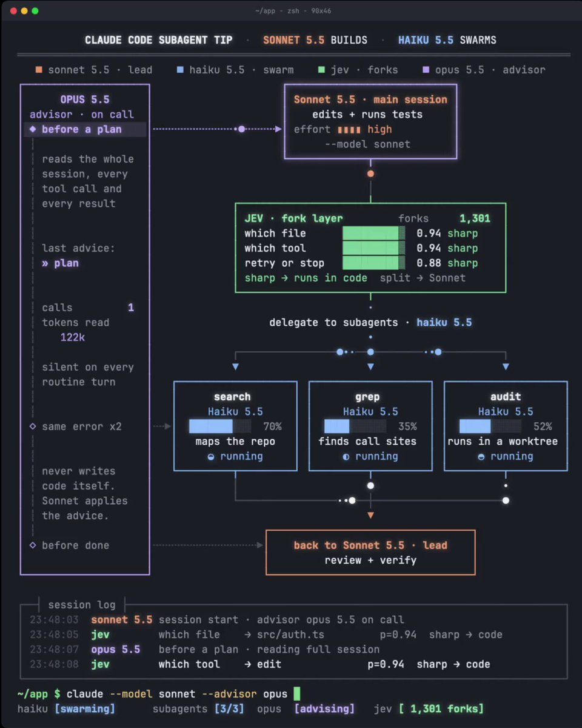Image resolution: width=582 pixels, height=728 pixels.
Task: Click the orange effort level blocks
Action: [x=349, y=129]
